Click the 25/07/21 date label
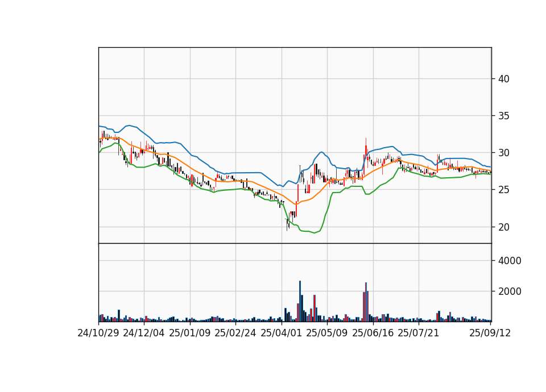The width and height of the screenshot is (546, 392). [419, 333]
